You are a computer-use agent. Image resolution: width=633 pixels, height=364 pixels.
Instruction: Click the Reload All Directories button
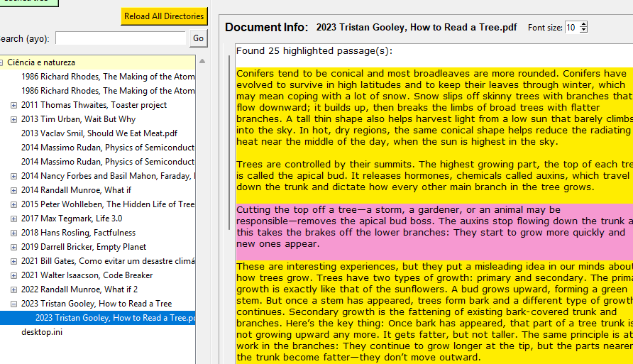pyautogui.click(x=164, y=16)
